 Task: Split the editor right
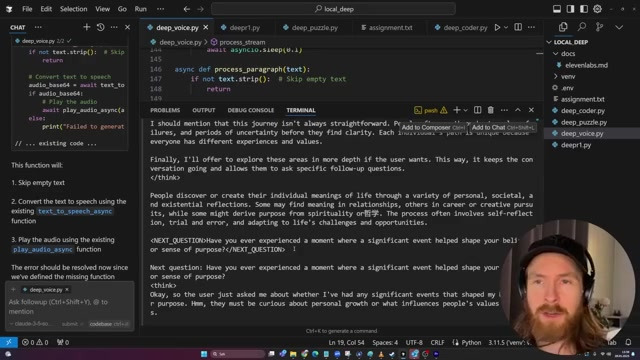click(518, 27)
